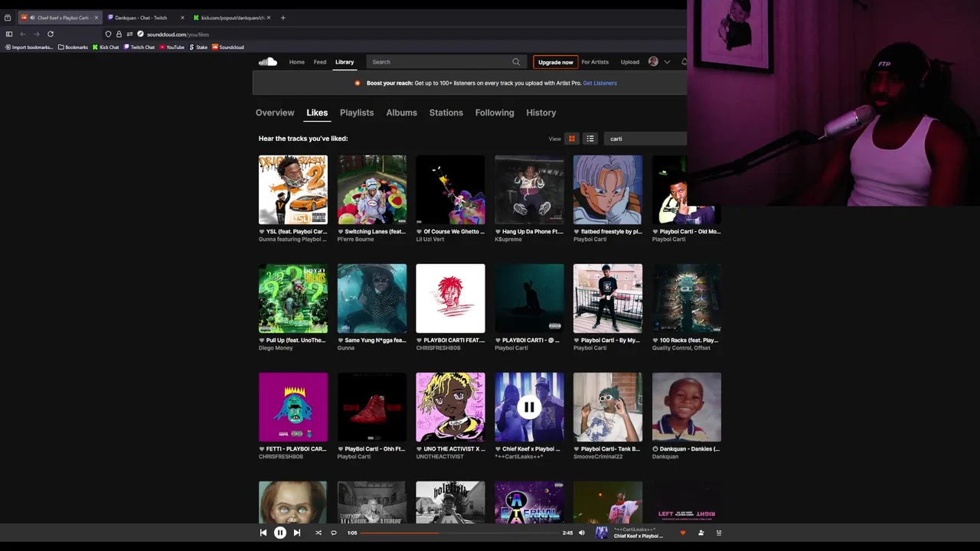The width and height of the screenshot is (980, 551).
Task: Open the PLAYBOI CARTI FEAT red artwork
Action: 450,298
